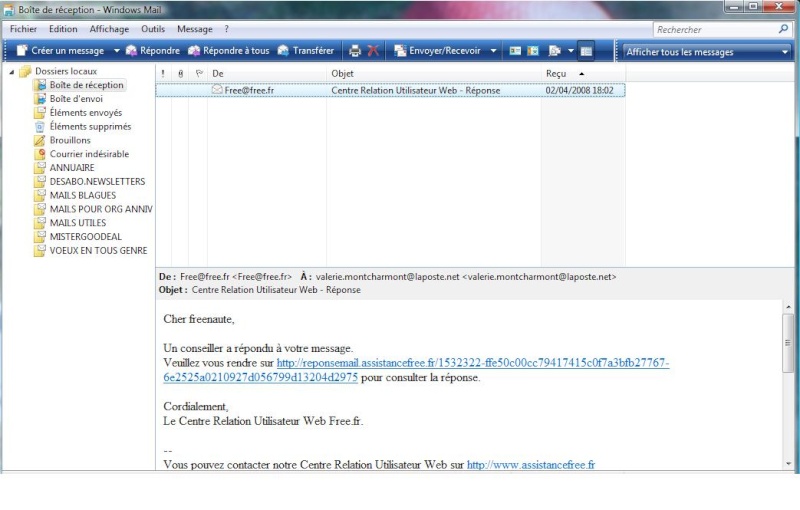The width and height of the screenshot is (800, 510).
Task: Open Brouillons folder
Action: coord(70,140)
